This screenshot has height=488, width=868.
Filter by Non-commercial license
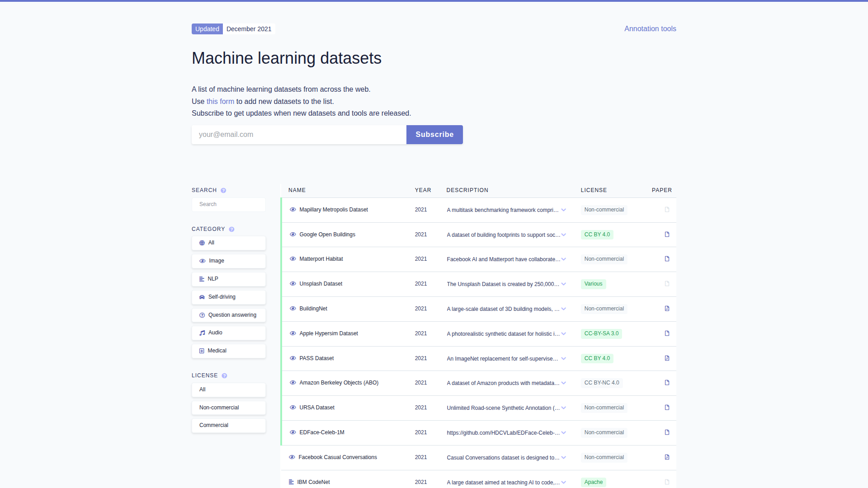point(229,408)
